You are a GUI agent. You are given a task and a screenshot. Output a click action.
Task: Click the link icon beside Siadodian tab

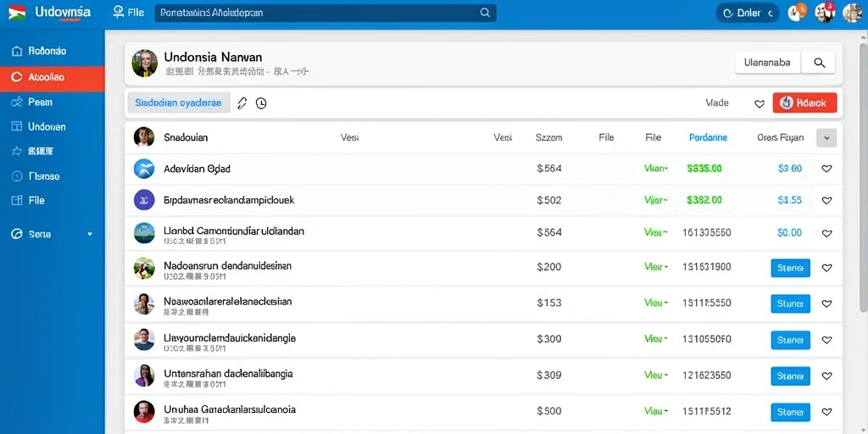click(x=242, y=103)
